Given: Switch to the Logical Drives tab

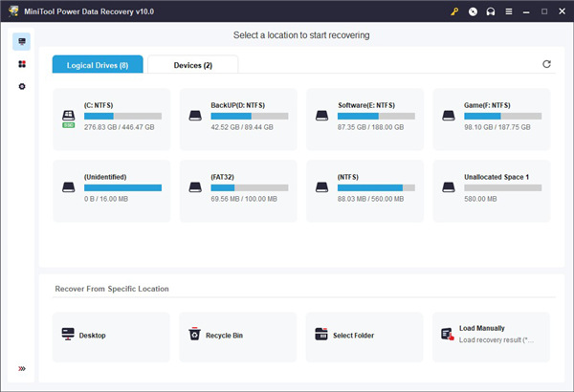Looking at the screenshot, I should pos(98,65).
